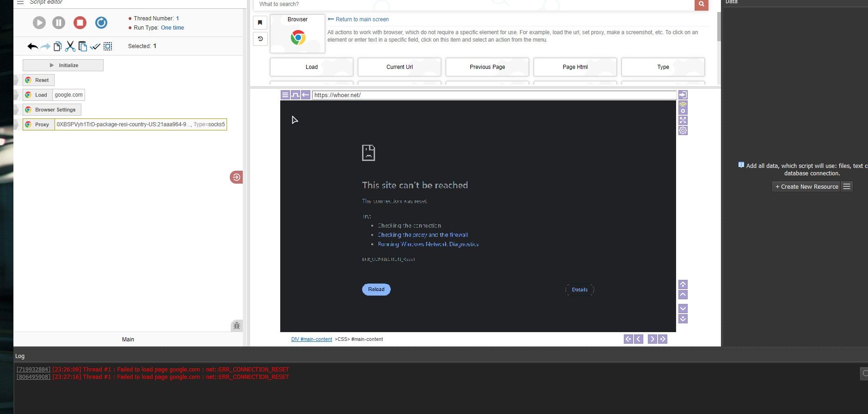Redo action using the blue arrow
The width and height of the screenshot is (868, 414).
[x=45, y=46]
